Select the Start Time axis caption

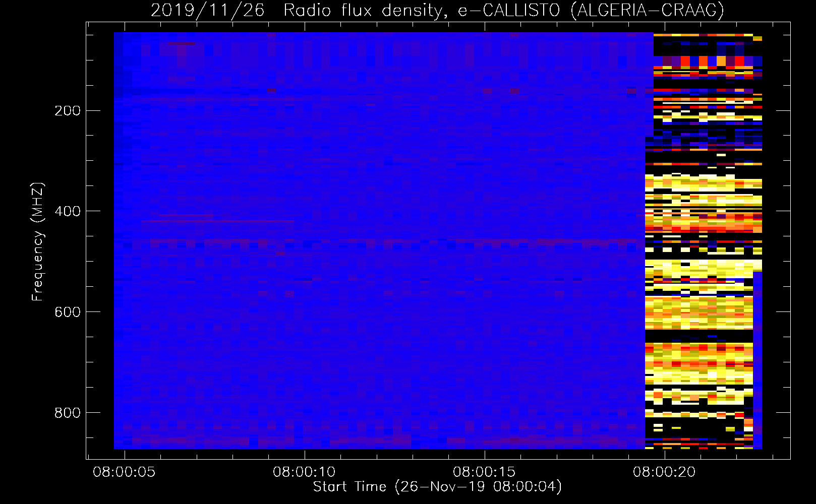(437, 487)
